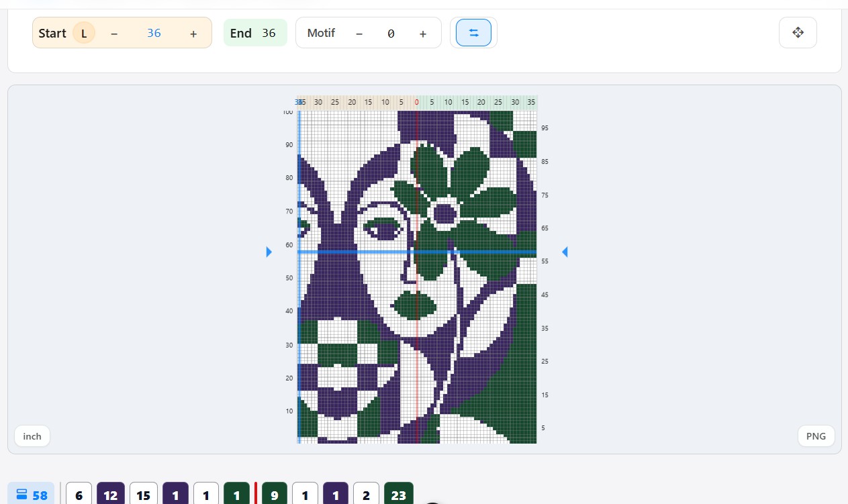Viewport: 848px width, 504px height.
Task: Toggle the L start-side button
Action: click(x=84, y=33)
